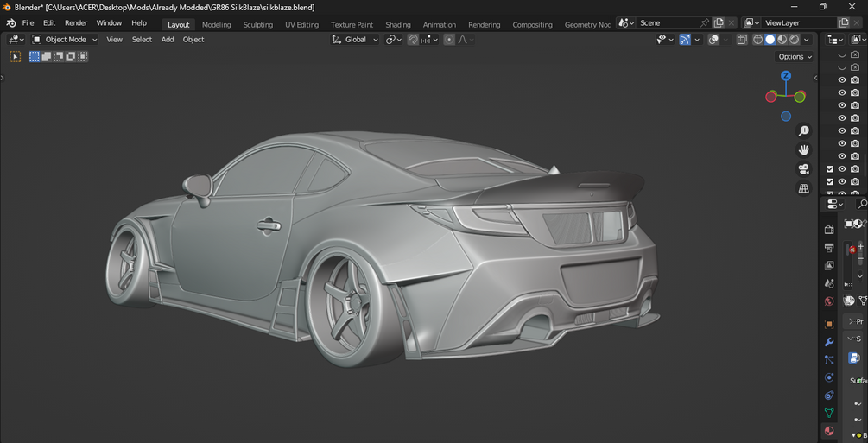Open the Object Mode dropdown
The width and height of the screenshot is (868, 443).
point(65,40)
